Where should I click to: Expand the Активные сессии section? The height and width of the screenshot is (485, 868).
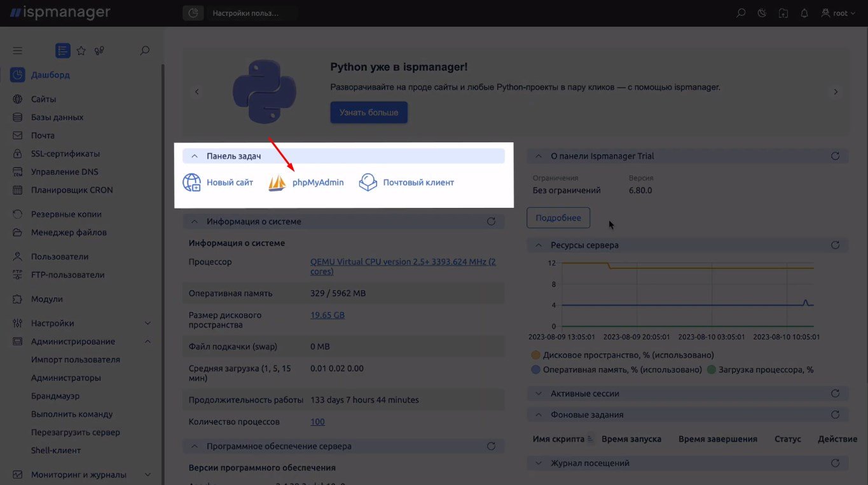click(x=539, y=394)
